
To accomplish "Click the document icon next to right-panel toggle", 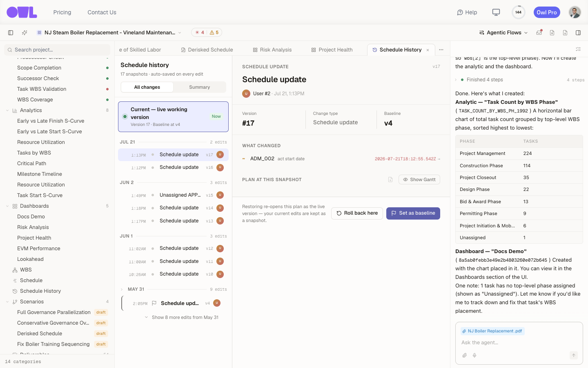I will [x=565, y=33].
